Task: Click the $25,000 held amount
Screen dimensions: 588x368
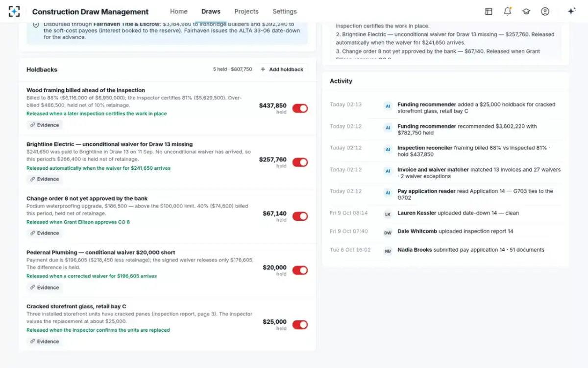Action: 275,322
